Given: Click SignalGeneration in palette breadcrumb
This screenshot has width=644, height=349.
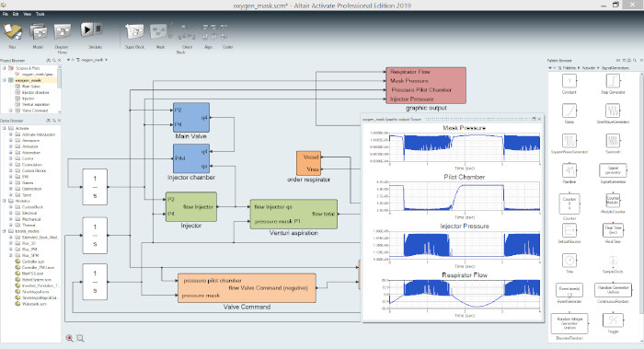Looking at the screenshot, I should click(615, 68).
